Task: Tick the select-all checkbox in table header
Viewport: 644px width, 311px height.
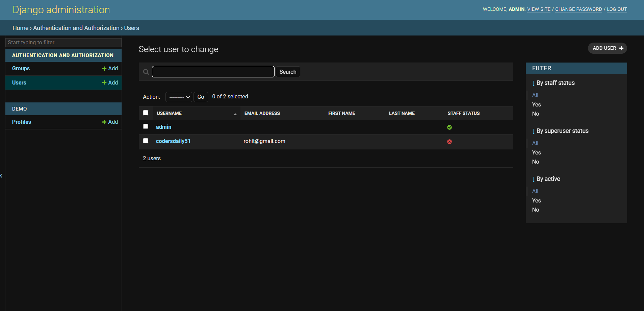Action: click(146, 113)
